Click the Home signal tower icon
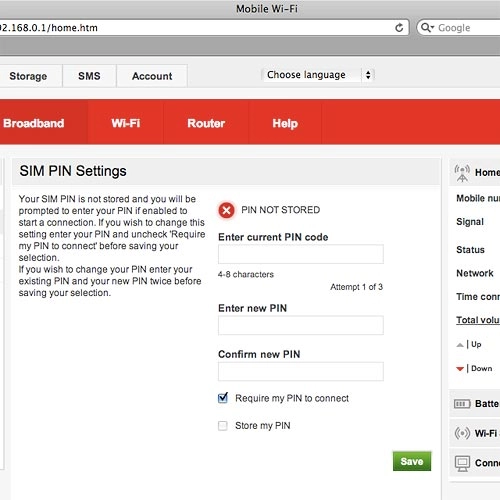 click(462, 173)
